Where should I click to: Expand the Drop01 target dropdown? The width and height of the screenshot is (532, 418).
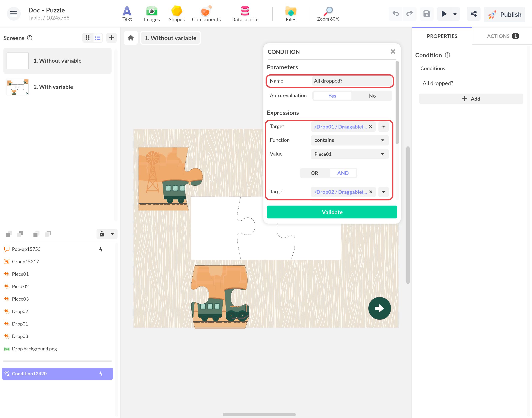click(383, 127)
